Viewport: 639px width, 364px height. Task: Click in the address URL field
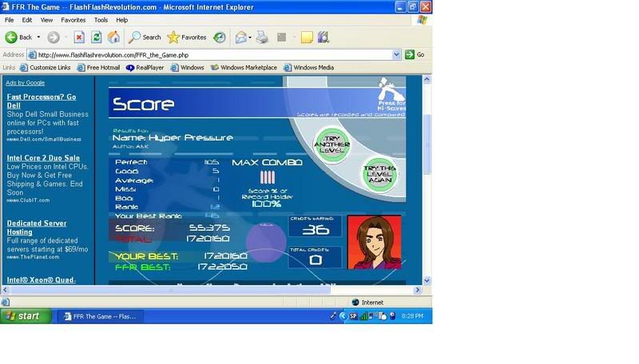[208, 55]
